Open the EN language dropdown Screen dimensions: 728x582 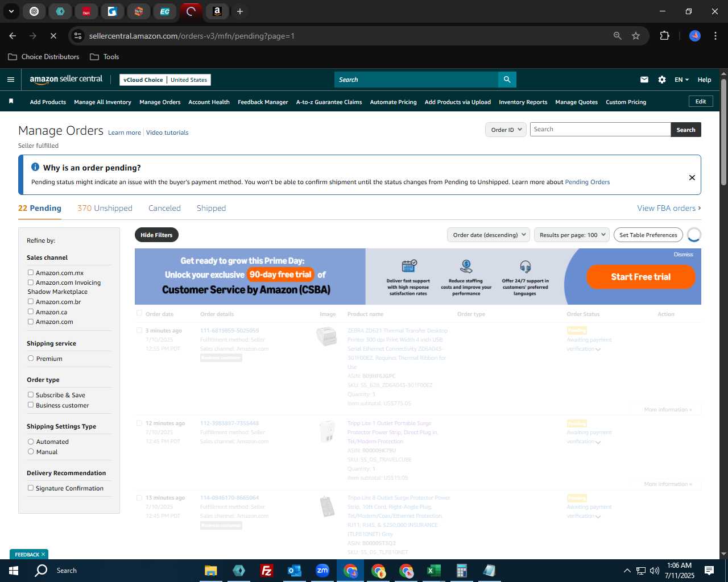click(x=681, y=80)
